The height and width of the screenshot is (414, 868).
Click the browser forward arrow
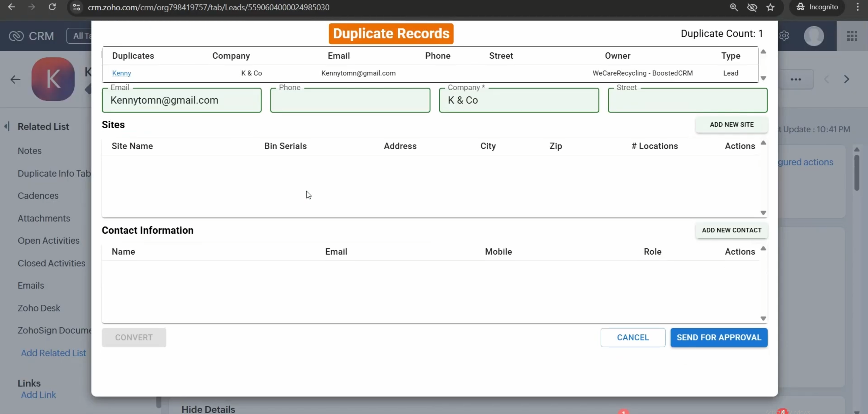[32, 7]
